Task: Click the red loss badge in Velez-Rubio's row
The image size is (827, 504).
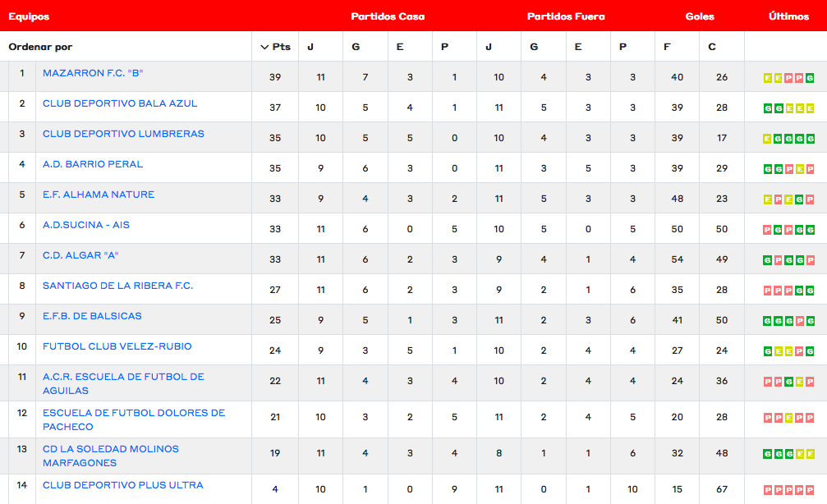Action: point(799,351)
